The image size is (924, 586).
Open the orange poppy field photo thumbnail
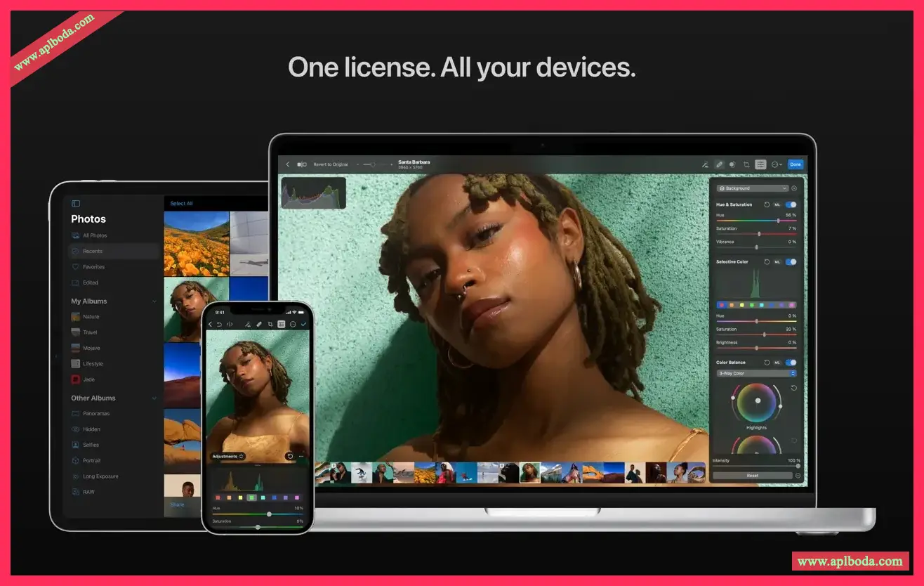pos(197,242)
